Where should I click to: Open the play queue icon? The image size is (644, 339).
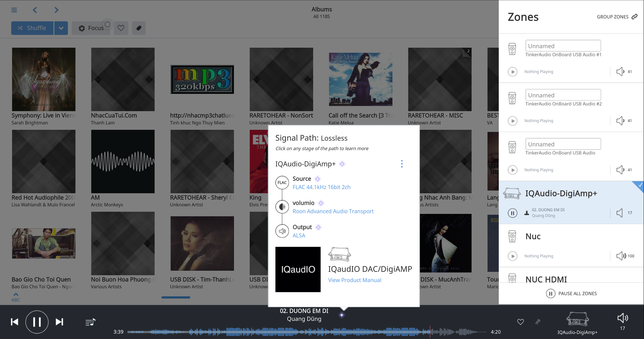[90, 322]
